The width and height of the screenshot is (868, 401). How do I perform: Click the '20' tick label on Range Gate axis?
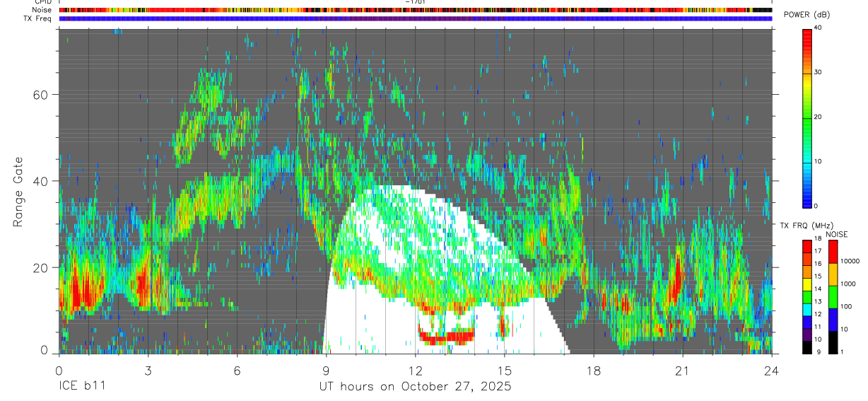coord(40,267)
